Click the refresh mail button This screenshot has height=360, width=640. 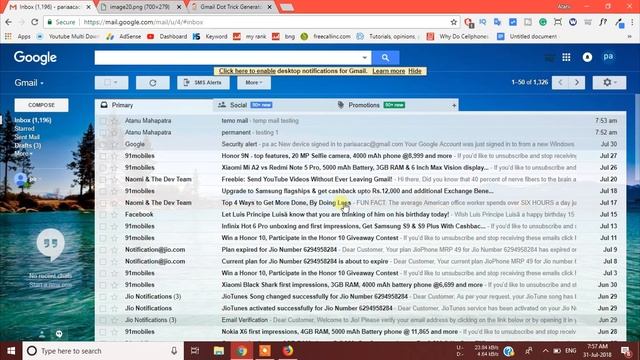click(153, 83)
